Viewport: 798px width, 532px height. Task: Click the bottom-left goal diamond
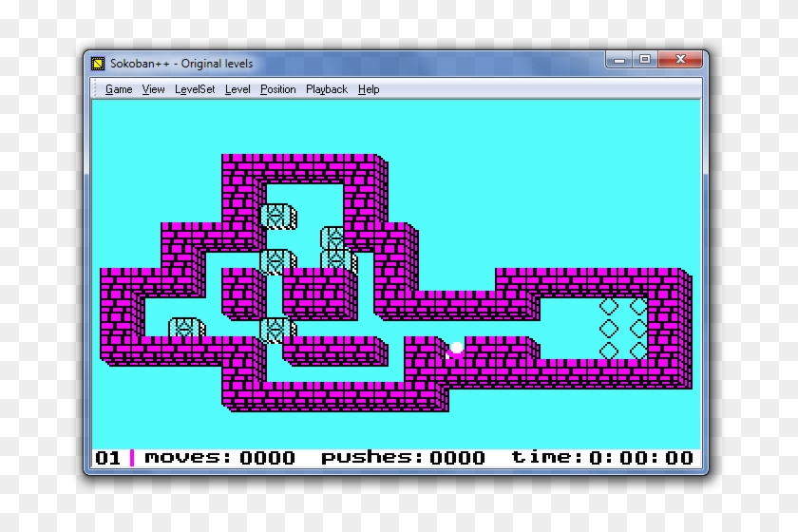609,351
